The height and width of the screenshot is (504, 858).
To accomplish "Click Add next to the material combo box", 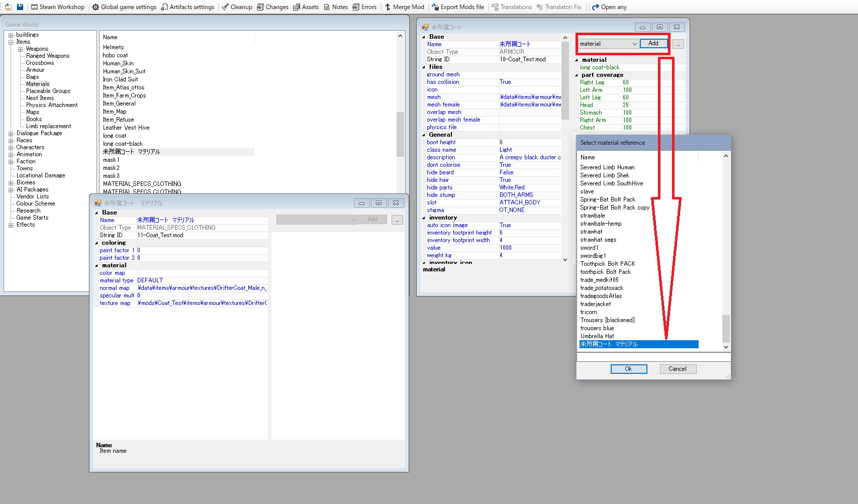I will 653,43.
